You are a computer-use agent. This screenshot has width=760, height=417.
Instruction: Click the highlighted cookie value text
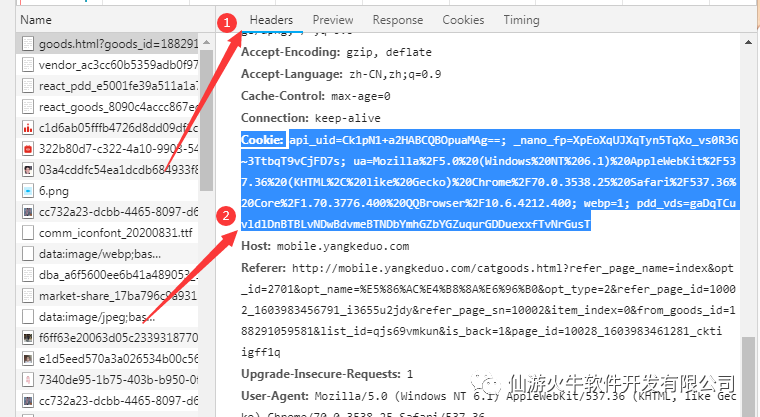[490, 182]
